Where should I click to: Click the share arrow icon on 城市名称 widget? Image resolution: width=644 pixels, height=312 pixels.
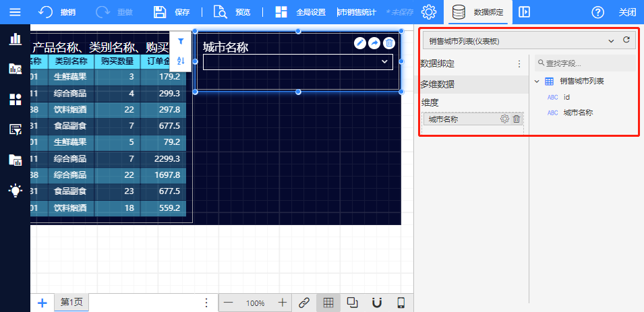coord(374,43)
